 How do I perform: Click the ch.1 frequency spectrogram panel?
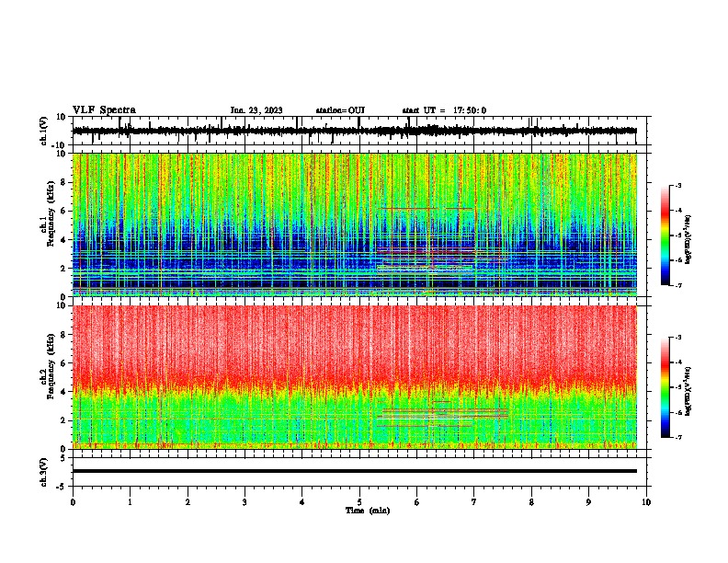(355, 224)
